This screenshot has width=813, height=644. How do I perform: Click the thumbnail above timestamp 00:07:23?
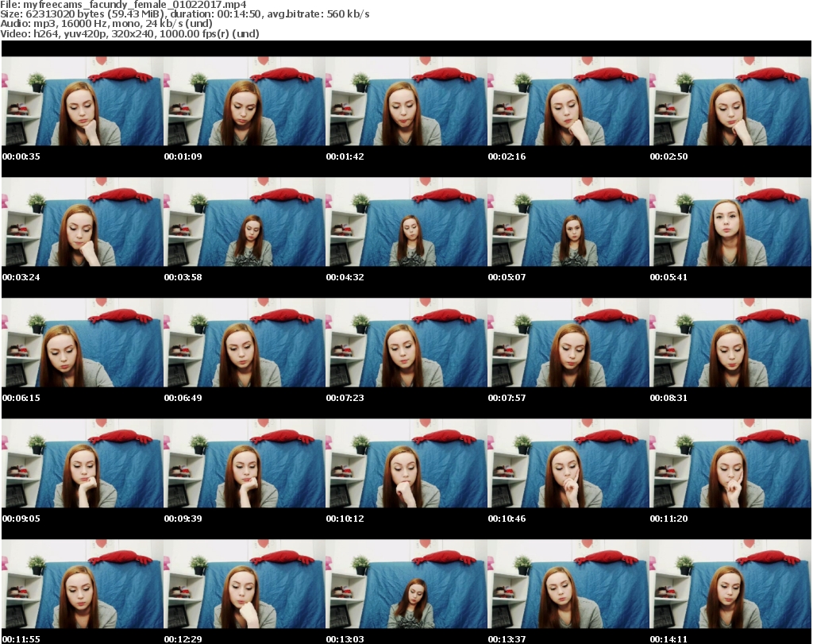pyautogui.click(x=406, y=343)
